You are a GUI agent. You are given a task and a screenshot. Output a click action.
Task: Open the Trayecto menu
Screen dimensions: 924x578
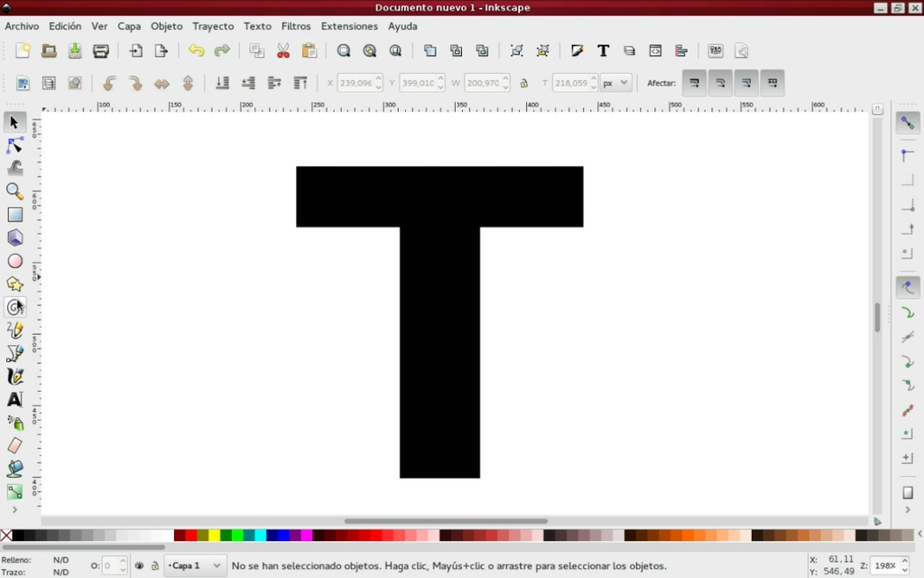[x=213, y=26]
